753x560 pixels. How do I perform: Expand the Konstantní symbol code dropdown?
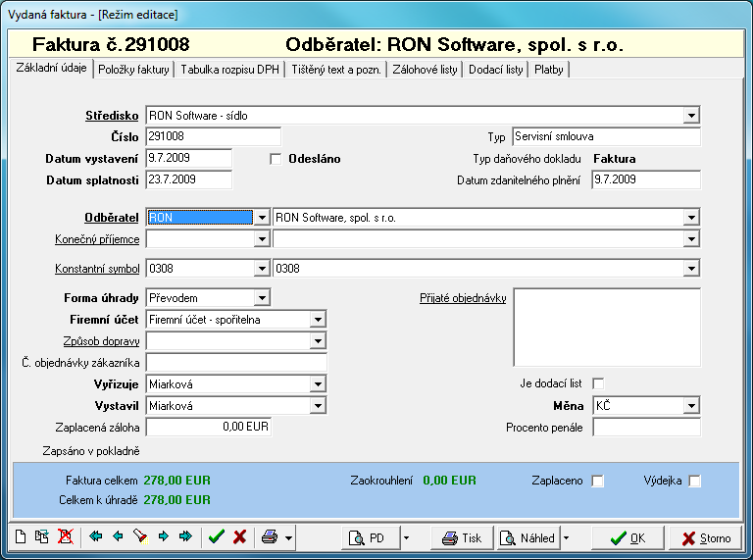(x=262, y=269)
